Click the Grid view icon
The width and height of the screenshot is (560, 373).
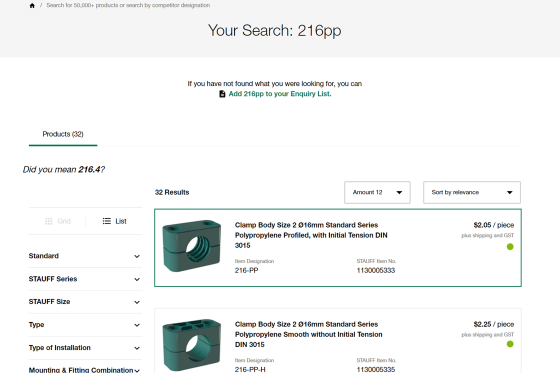click(x=49, y=221)
